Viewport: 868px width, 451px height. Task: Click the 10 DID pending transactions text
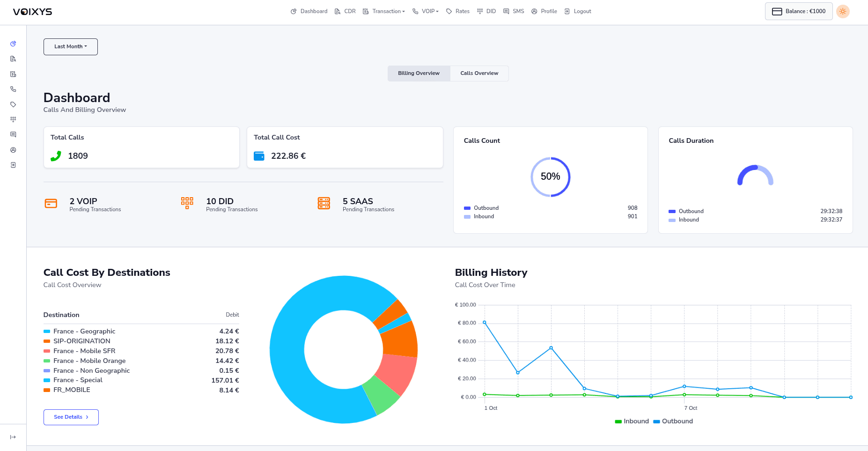232,205
